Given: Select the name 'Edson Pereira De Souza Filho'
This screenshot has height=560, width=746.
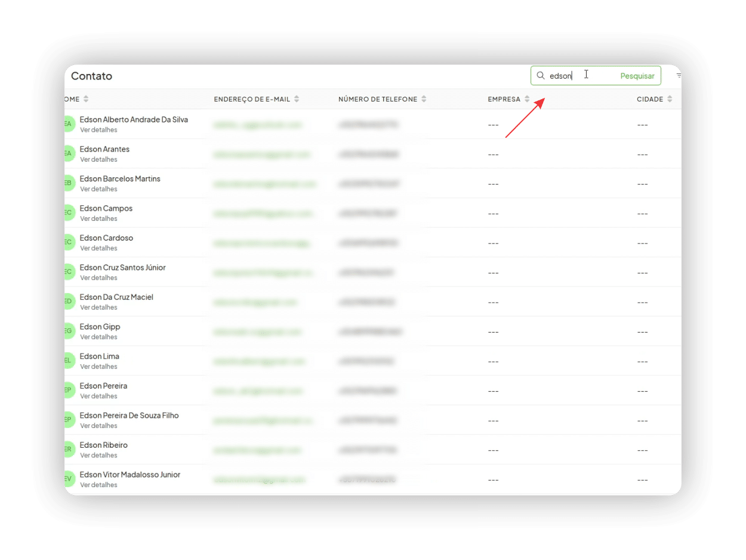Looking at the screenshot, I should coord(129,416).
